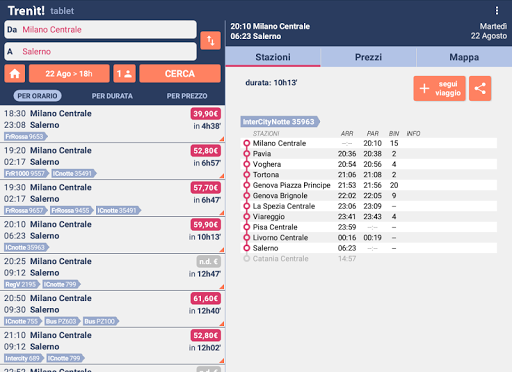This screenshot has height=372, width=512.
Task: Open the passenger count selector
Action: [x=124, y=74]
